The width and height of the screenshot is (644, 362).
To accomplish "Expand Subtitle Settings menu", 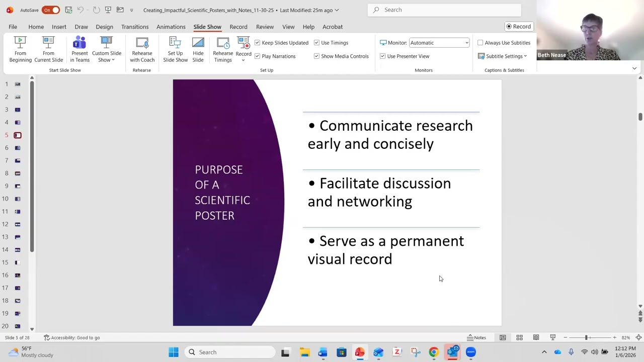I will tap(502, 56).
